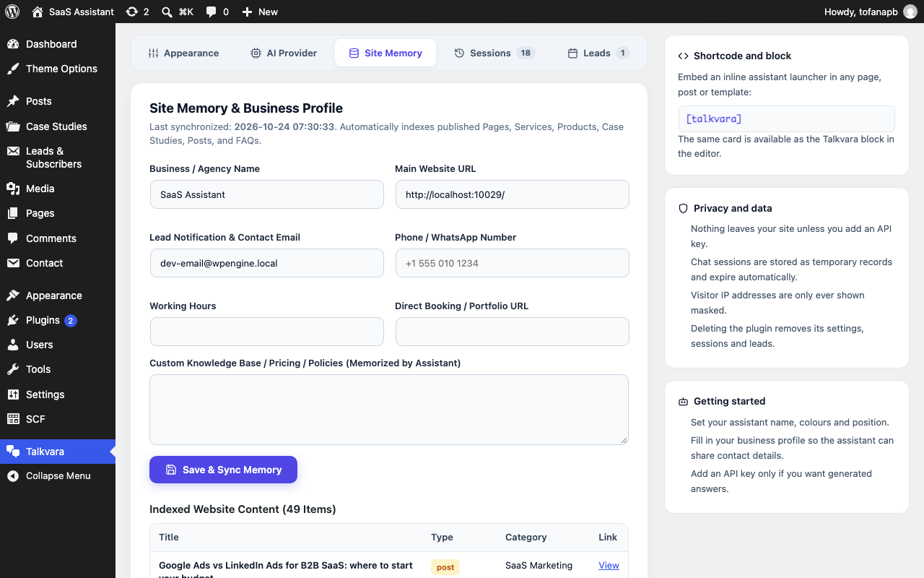Click the Theme Options brush icon
The height and width of the screenshot is (578, 924).
coord(13,69)
